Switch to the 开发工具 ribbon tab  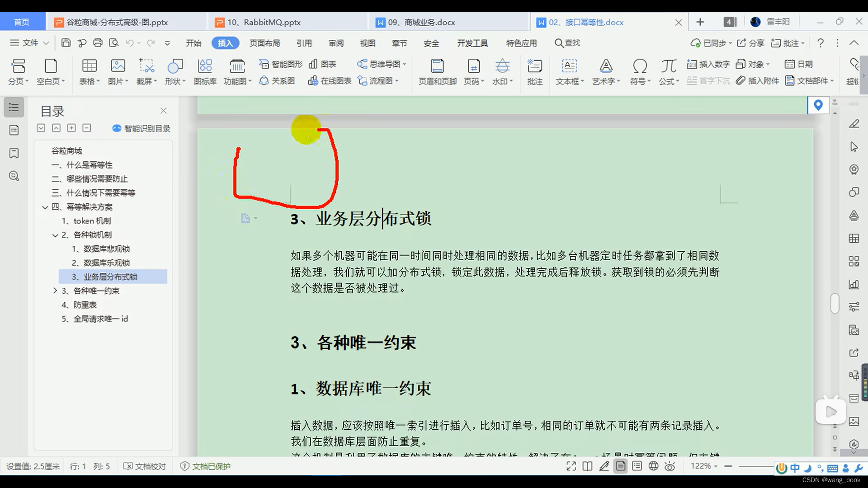(x=472, y=43)
